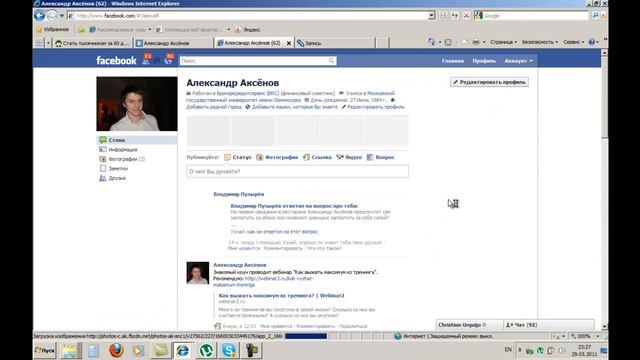Image resolution: width=640 pixels, height=360 pixels.
Task: Click the Yandex favorites bar link
Action: pos(248,29)
